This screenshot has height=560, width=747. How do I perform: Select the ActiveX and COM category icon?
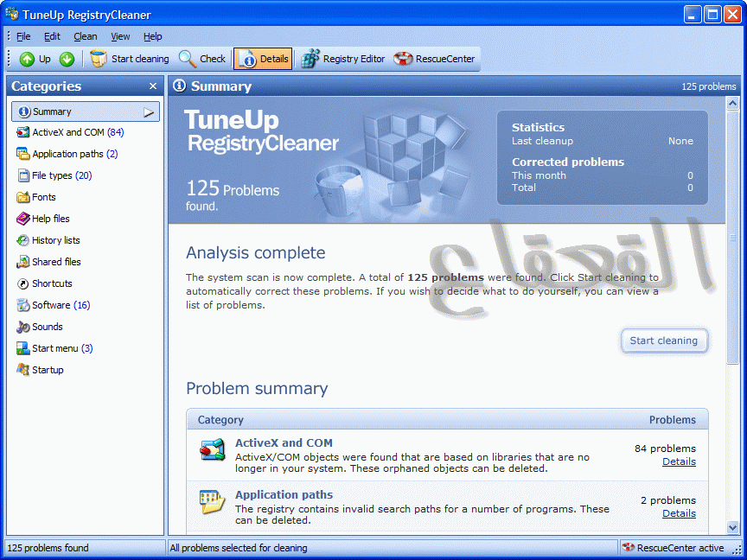point(22,132)
